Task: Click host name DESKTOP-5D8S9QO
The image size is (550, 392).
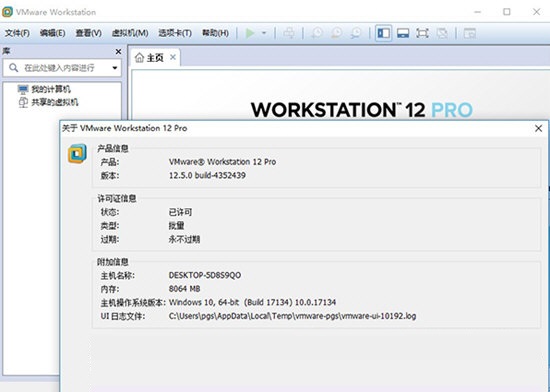Action: pos(205,275)
